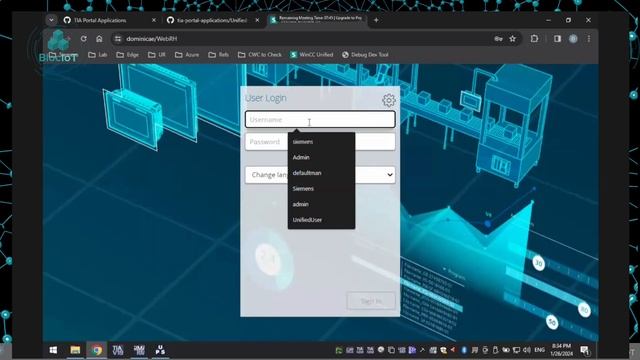Open the saved passwords key icon
The image size is (640, 360).
(x=498, y=39)
